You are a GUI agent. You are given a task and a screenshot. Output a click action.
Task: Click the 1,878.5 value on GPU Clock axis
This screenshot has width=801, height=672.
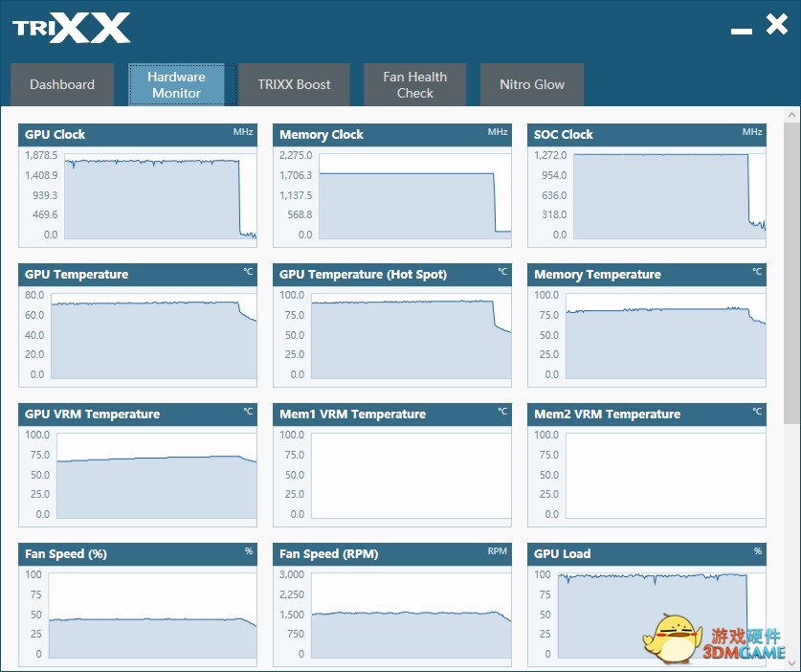(41, 155)
